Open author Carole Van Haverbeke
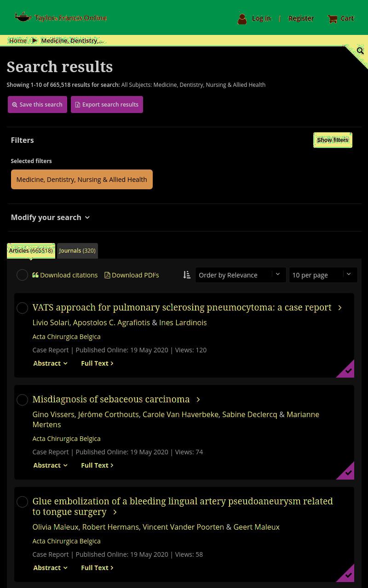Image resolution: width=368 pixels, height=588 pixels. click(180, 414)
